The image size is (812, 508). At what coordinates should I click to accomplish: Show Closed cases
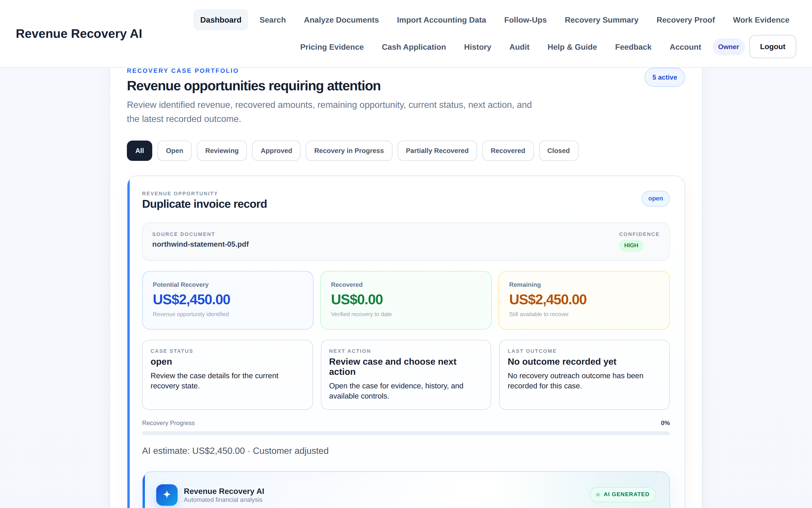click(558, 150)
